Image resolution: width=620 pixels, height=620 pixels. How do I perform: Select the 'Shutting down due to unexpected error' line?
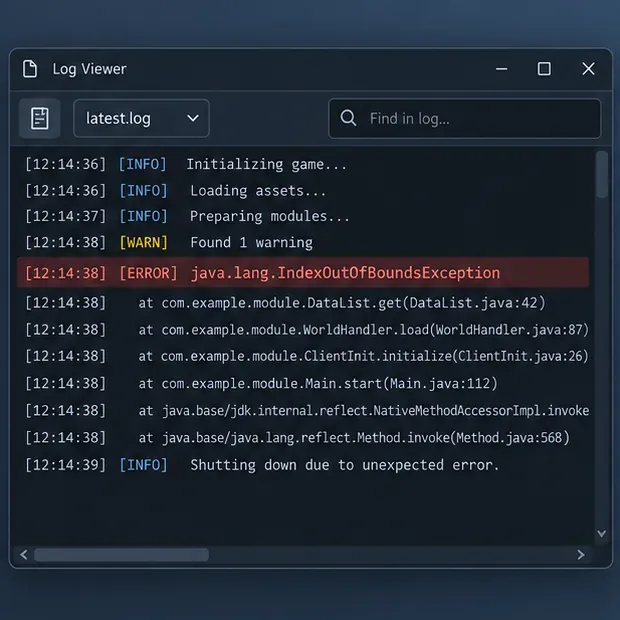pyautogui.click(x=262, y=465)
